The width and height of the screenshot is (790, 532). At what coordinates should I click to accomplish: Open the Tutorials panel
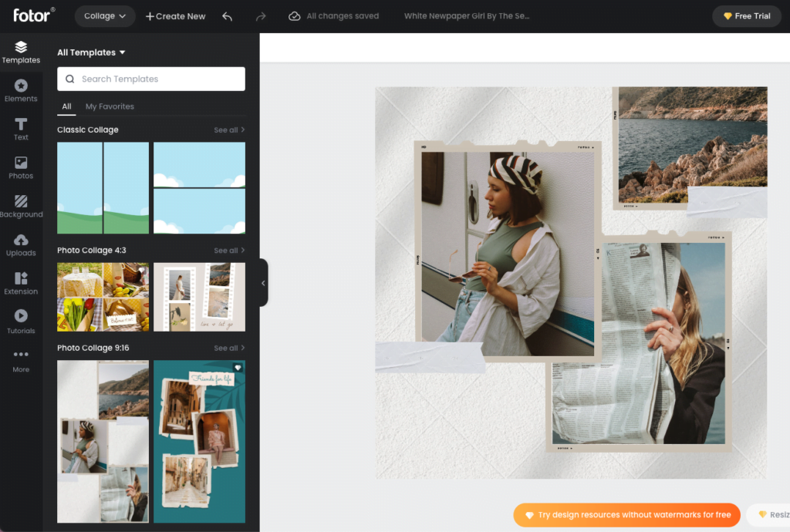point(21,321)
